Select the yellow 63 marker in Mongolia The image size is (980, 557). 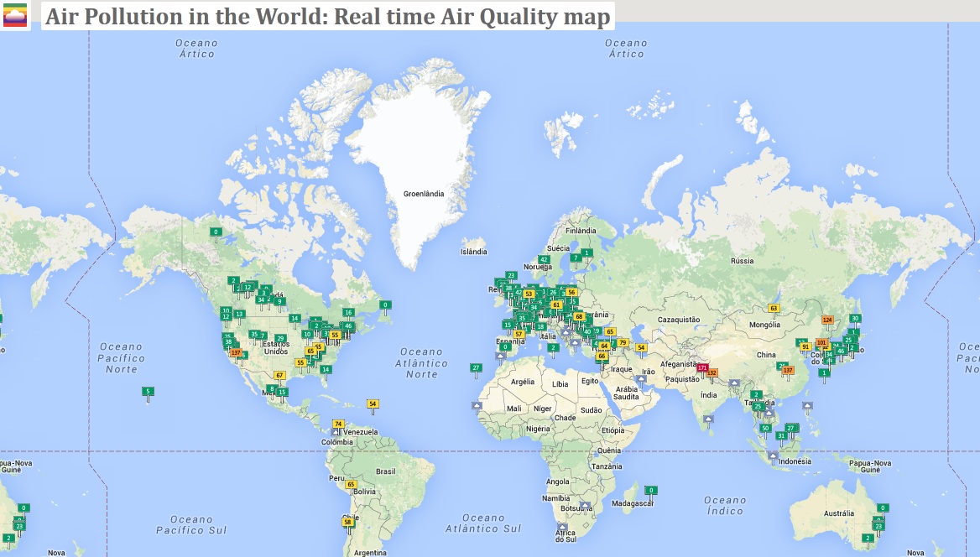click(x=774, y=309)
